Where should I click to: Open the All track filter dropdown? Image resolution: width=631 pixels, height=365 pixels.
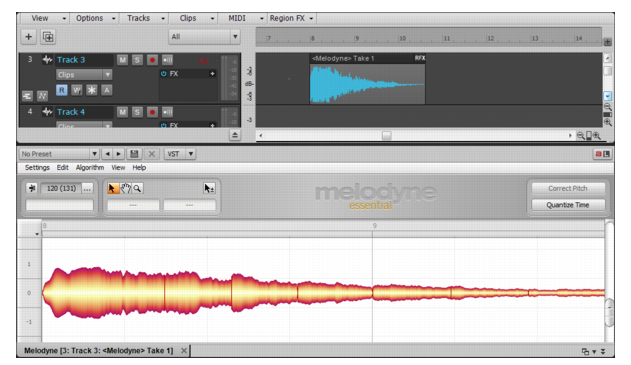pos(204,37)
